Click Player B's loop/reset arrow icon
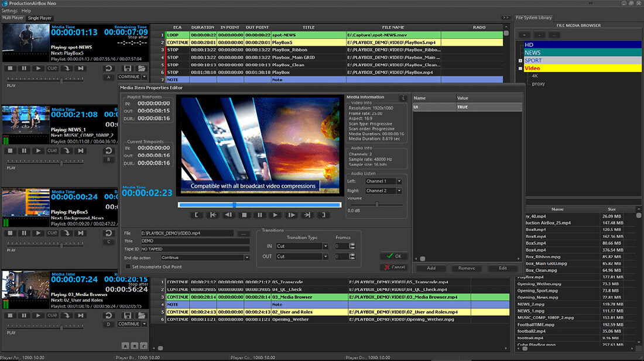The image size is (644, 361). tap(108, 150)
